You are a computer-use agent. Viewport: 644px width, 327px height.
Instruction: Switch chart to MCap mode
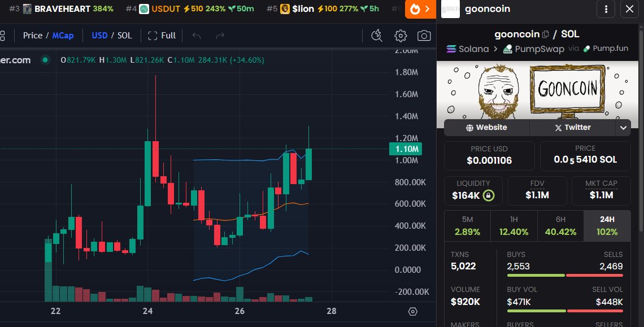[63, 36]
